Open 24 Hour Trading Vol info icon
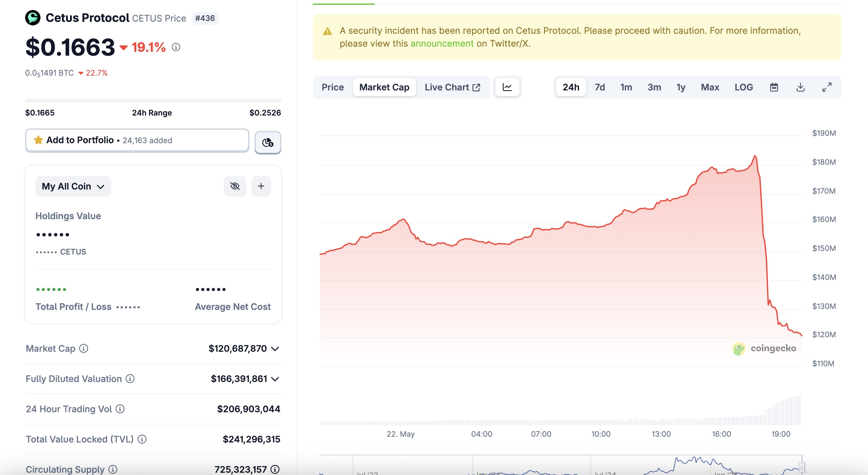The image size is (868, 475). (x=120, y=409)
